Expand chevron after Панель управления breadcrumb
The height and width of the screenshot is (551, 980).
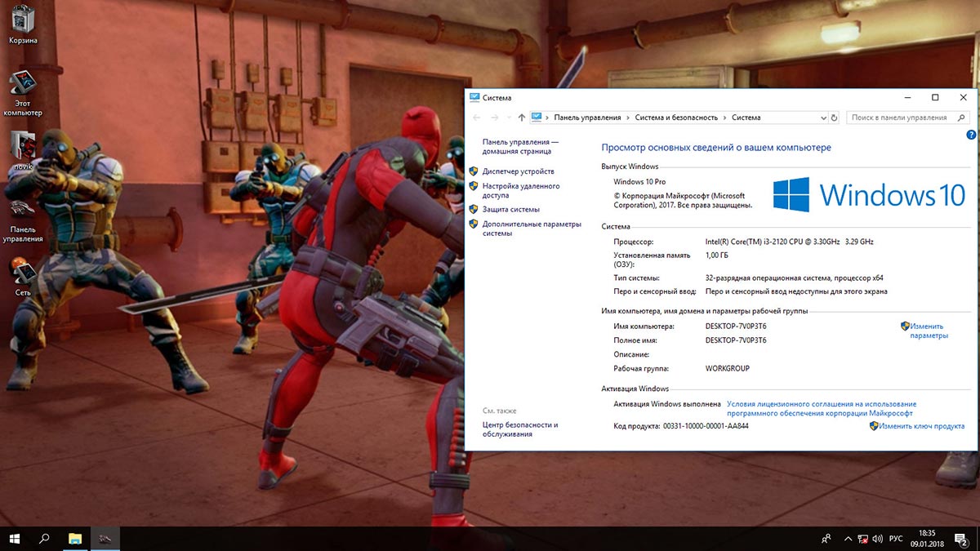tap(628, 118)
